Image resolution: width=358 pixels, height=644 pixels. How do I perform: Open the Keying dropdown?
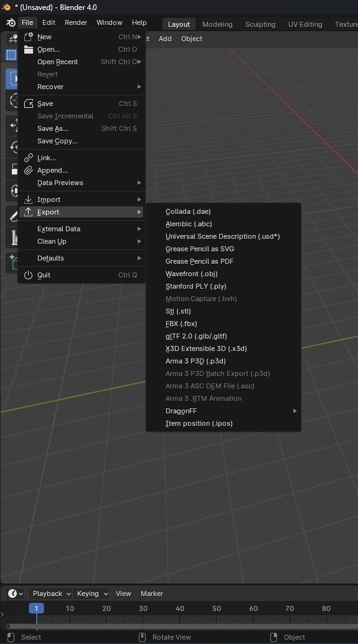[x=92, y=594]
